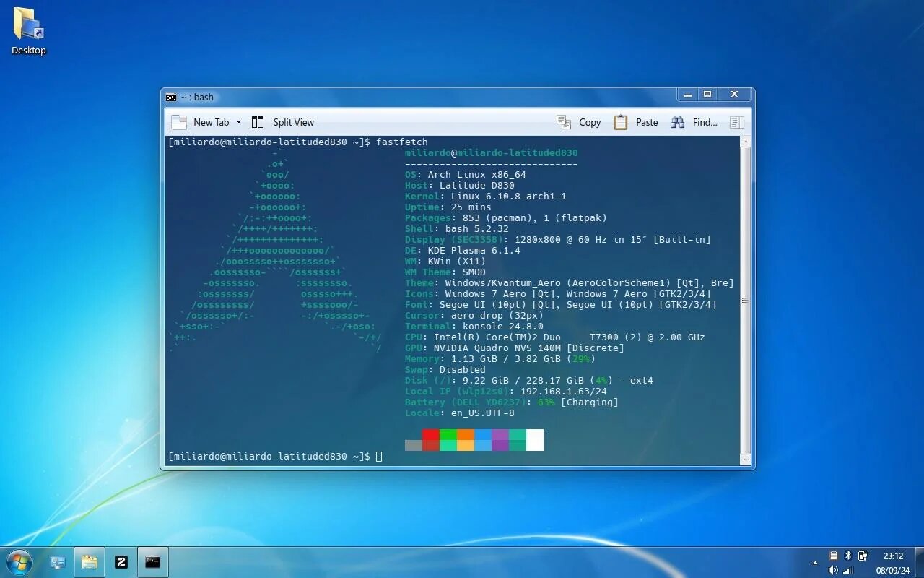Click the "DE: KDE Plasma 6.1.4" line
The width and height of the screenshot is (924, 578).
click(x=463, y=250)
